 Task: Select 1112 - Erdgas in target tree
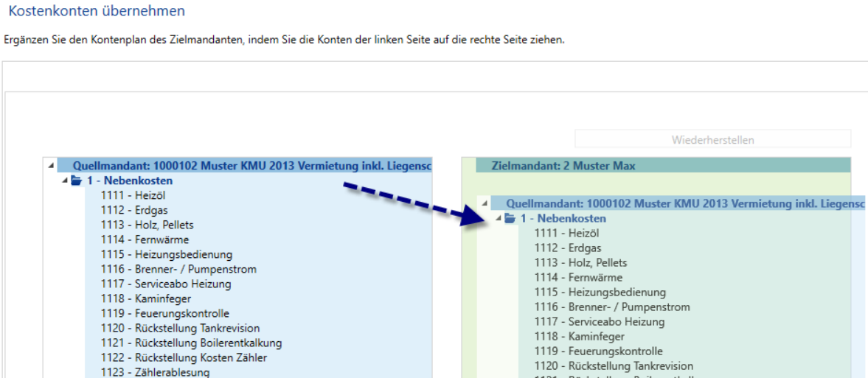coord(568,248)
